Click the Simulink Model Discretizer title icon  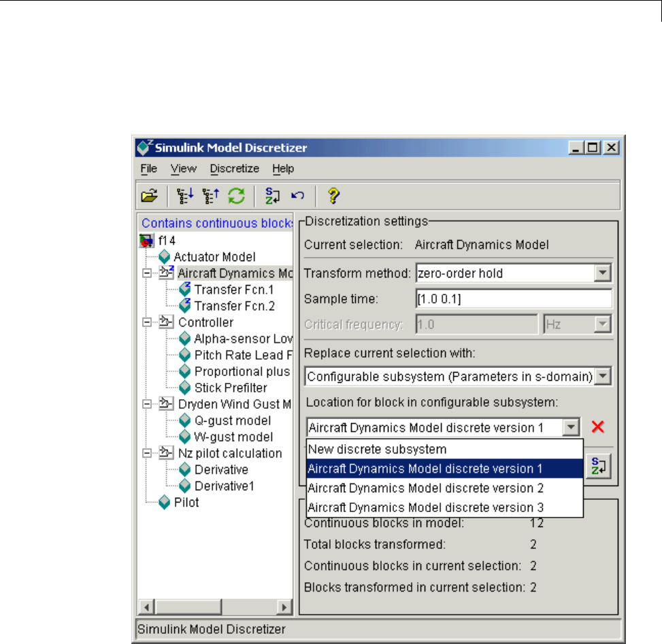click(145, 148)
